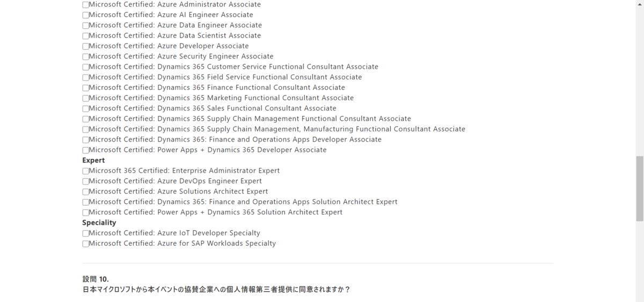Enable Azure Data Scientist Associate option
This screenshot has width=644, height=302.
click(x=86, y=36)
